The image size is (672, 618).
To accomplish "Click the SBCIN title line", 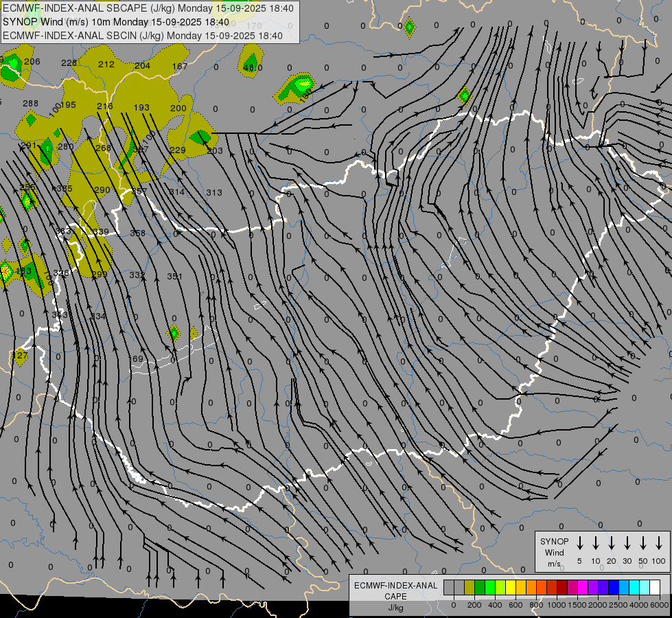I will point(143,36).
